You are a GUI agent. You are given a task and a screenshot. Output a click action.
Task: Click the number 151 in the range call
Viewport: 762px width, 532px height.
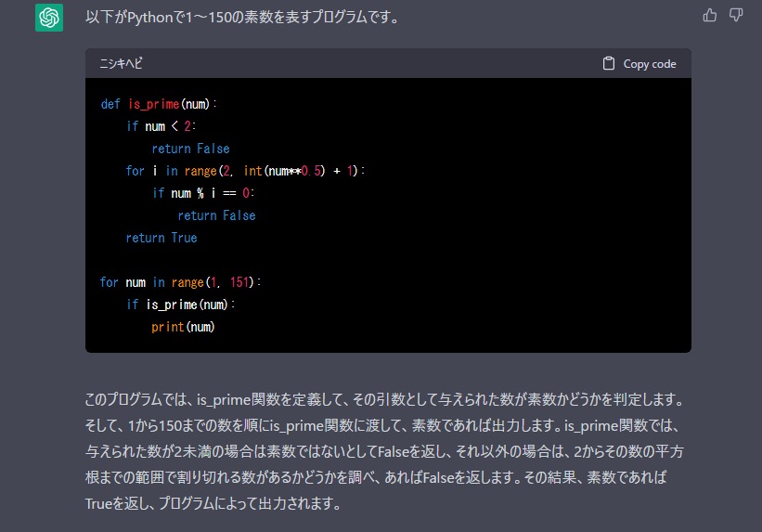click(x=241, y=282)
